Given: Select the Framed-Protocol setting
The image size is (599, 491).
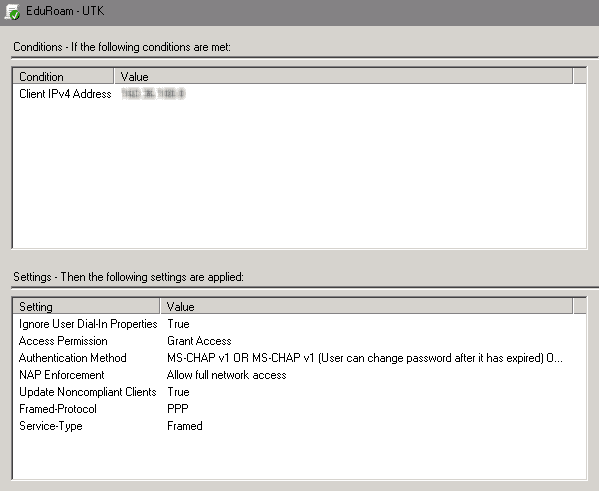Looking at the screenshot, I should [58, 409].
